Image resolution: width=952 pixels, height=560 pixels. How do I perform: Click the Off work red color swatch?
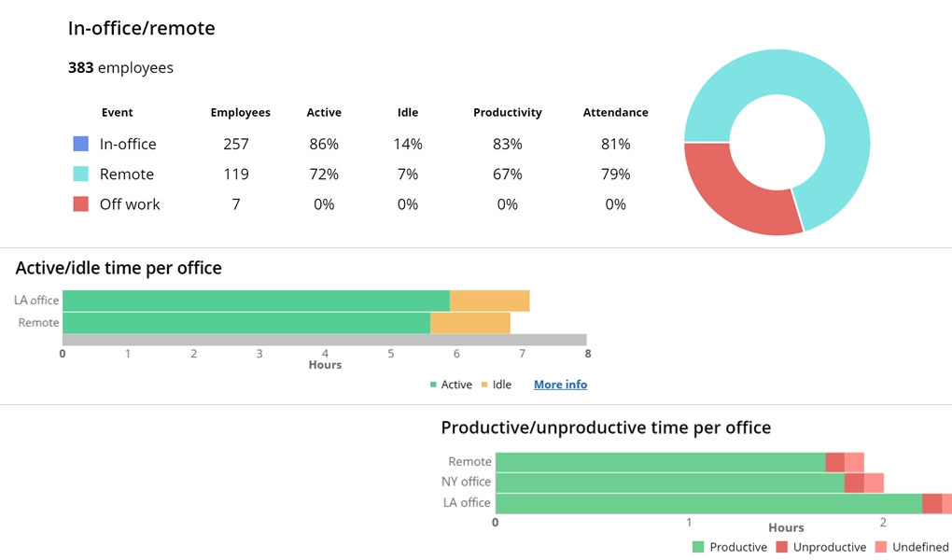80,203
